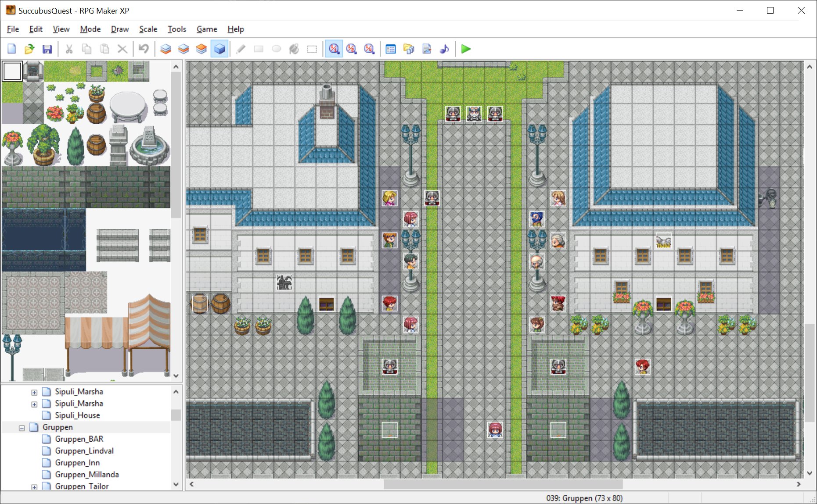The width and height of the screenshot is (817, 504).
Task: Create a new project with the toolbar icon
Action: pos(12,49)
